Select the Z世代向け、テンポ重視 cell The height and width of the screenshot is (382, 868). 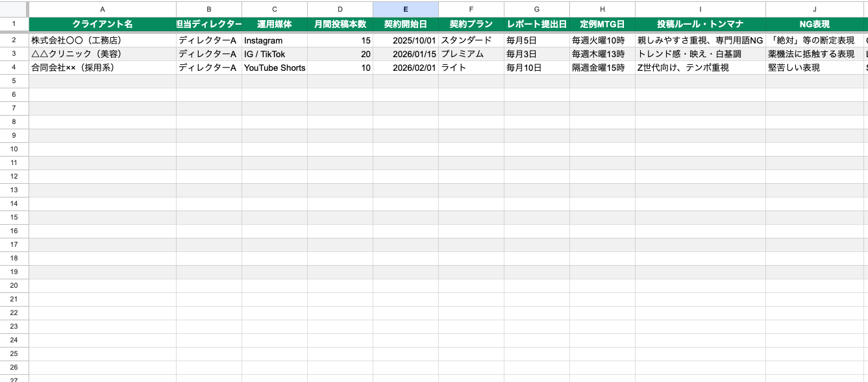point(700,68)
